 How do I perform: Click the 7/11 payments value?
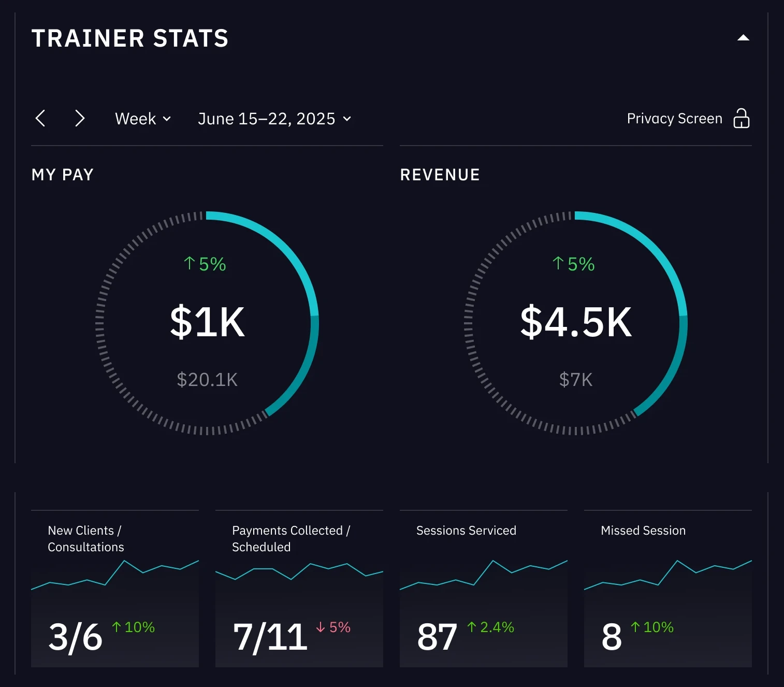(270, 637)
